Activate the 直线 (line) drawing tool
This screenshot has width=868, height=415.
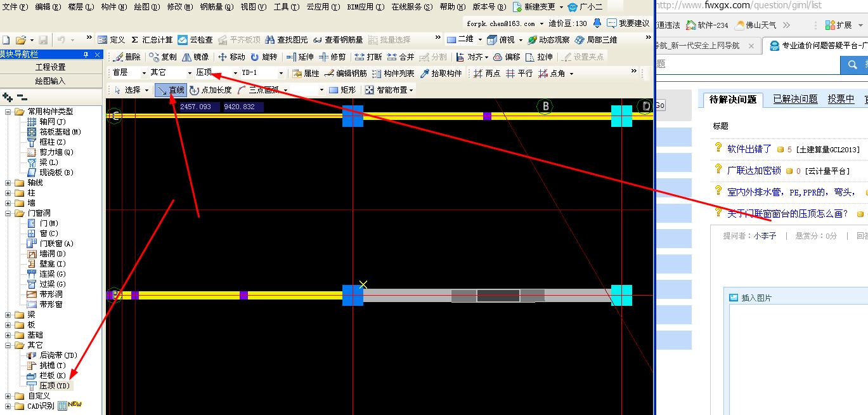tap(171, 90)
